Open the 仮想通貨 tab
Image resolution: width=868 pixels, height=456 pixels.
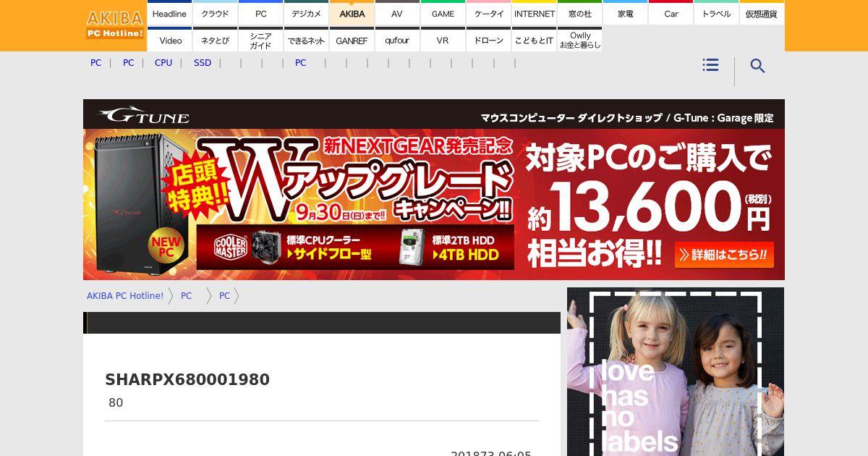[762, 13]
